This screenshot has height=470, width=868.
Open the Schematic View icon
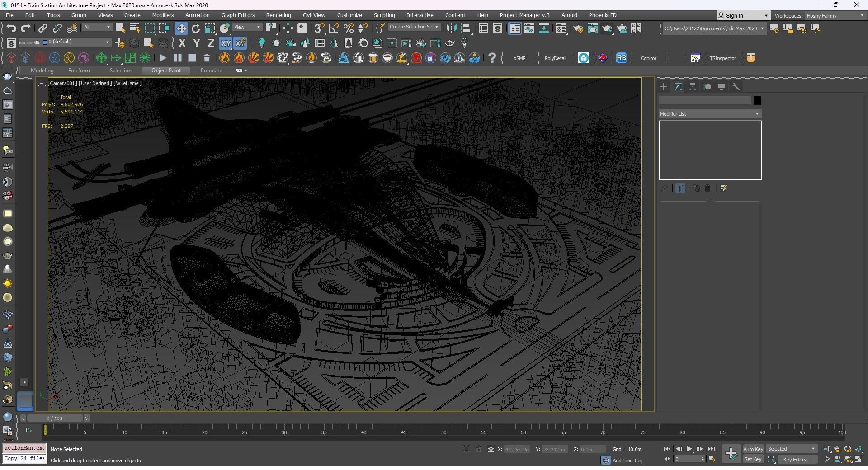point(543,28)
